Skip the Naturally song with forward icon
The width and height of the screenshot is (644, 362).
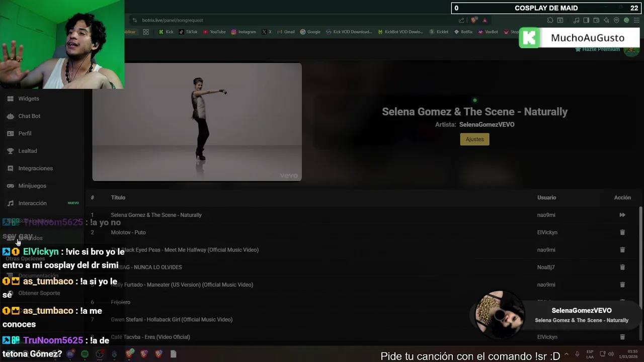622,215
